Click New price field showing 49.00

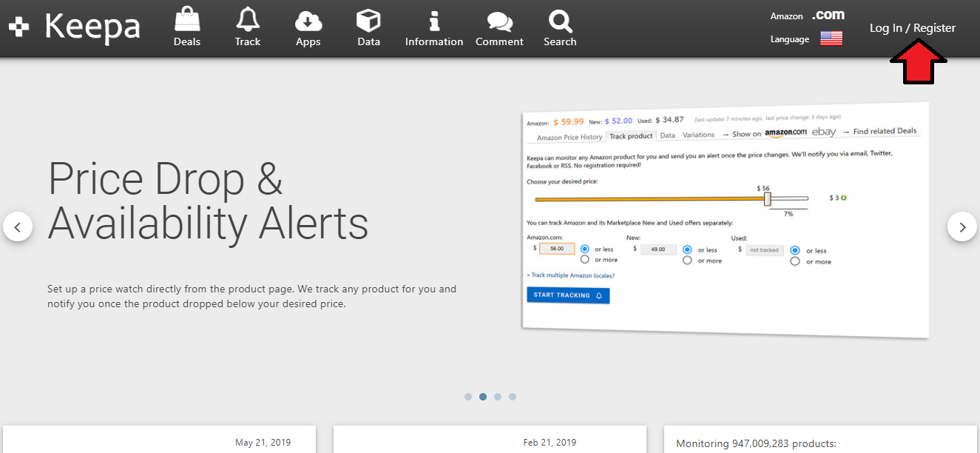point(658,249)
